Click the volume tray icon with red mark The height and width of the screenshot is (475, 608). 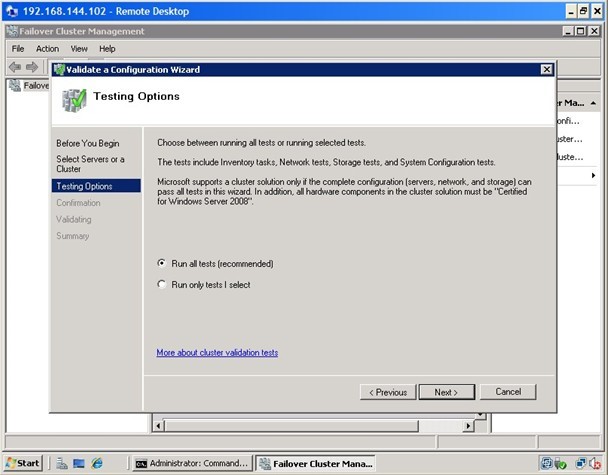tap(595, 463)
